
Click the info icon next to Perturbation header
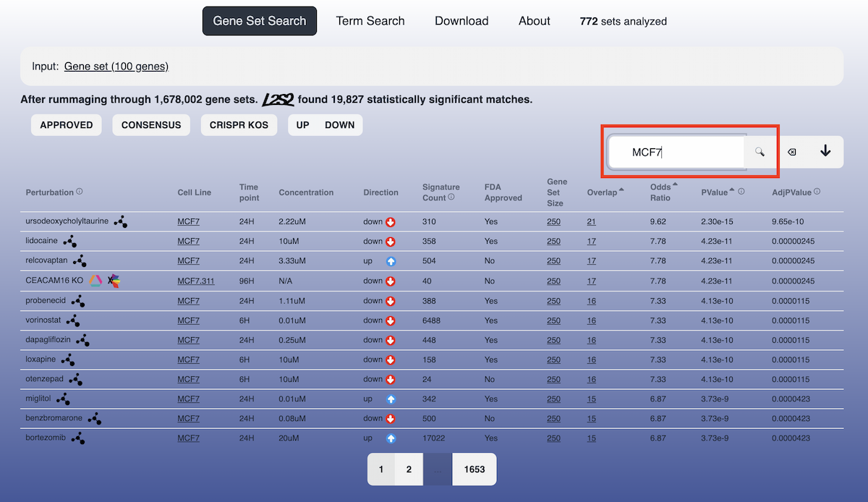point(80,192)
